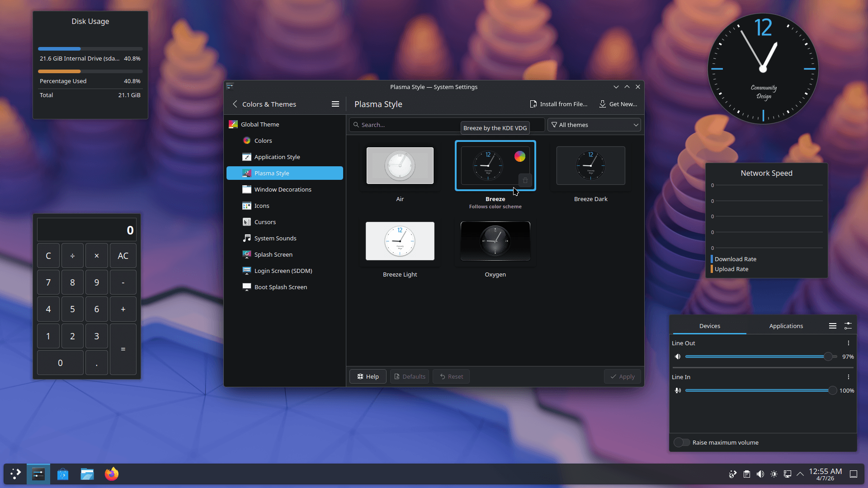
Task: Select Window Decorations in the sidebar
Action: 283,189
